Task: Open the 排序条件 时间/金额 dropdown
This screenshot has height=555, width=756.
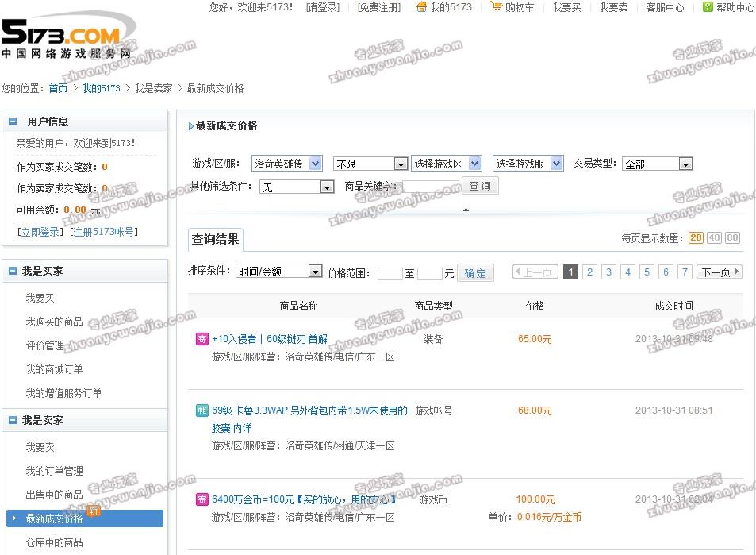Action: point(278,272)
